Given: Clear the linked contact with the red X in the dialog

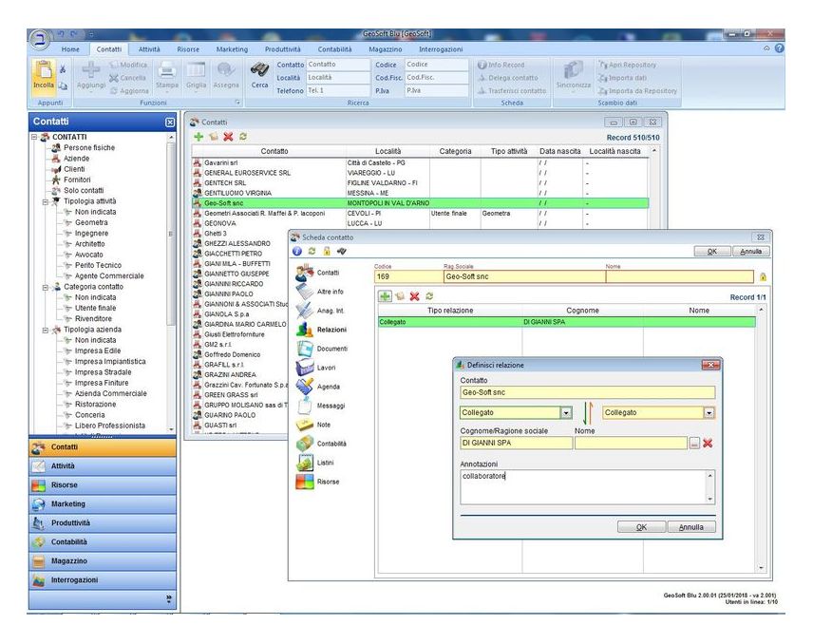Looking at the screenshot, I should (x=708, y=444).
